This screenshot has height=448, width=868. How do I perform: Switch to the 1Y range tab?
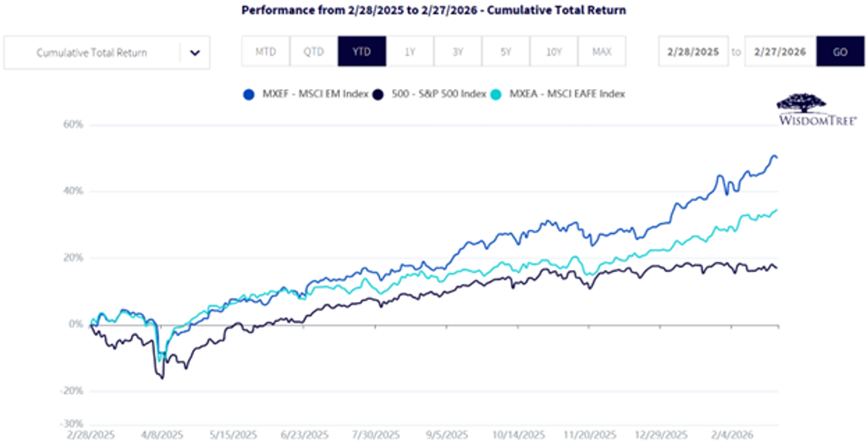click(x=410, y=52)
